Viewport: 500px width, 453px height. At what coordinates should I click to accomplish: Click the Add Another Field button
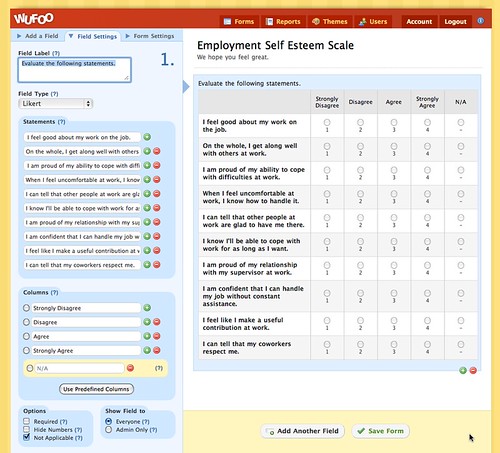click(x=302, y=431)
